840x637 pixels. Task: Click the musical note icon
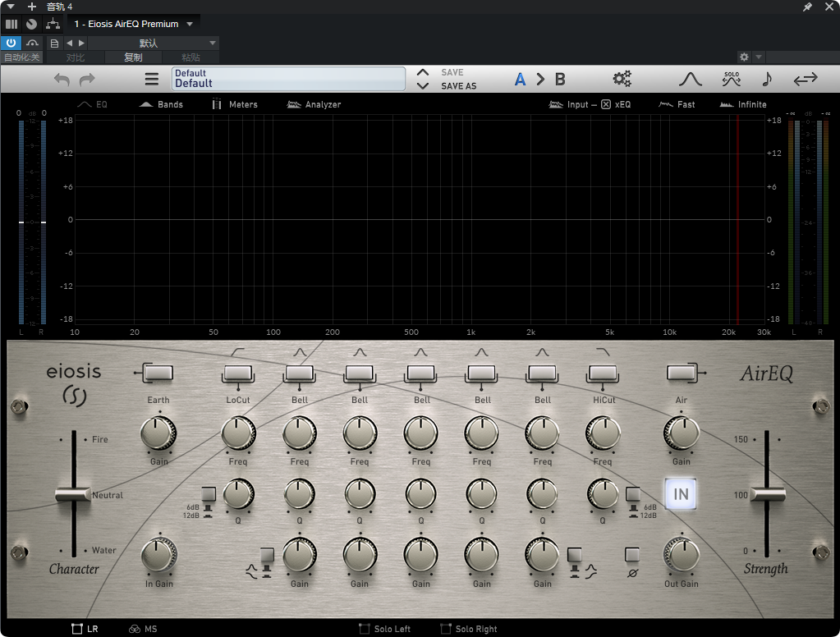click(767, 79)
